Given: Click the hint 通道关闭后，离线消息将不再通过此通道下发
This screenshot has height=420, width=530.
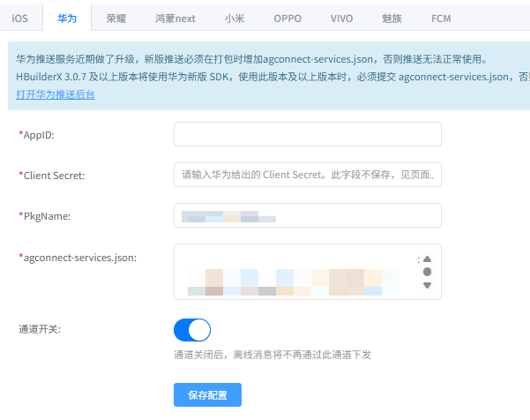Looking at the screenshot, I should [x=272, y=355].
